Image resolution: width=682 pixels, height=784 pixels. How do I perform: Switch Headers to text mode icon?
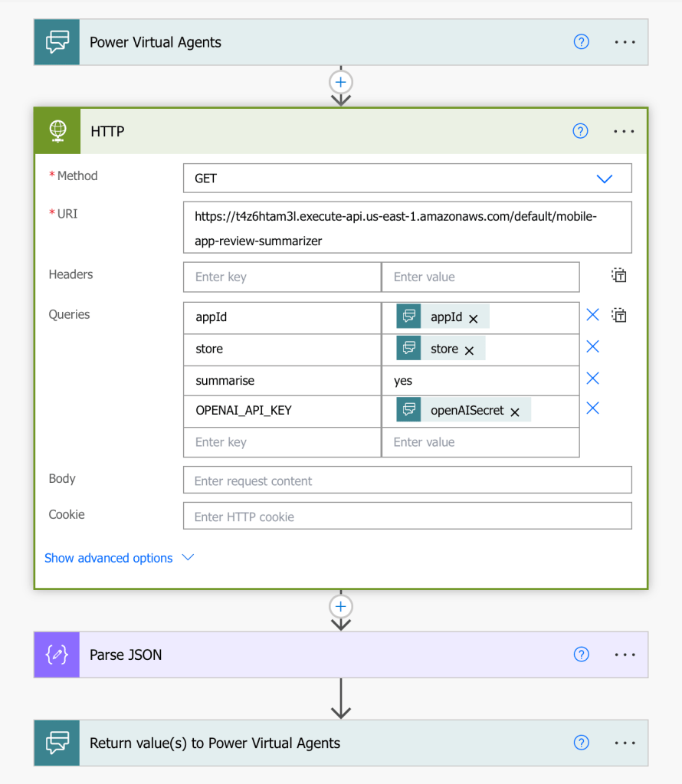pyautogui.click(x=619, y=276)
